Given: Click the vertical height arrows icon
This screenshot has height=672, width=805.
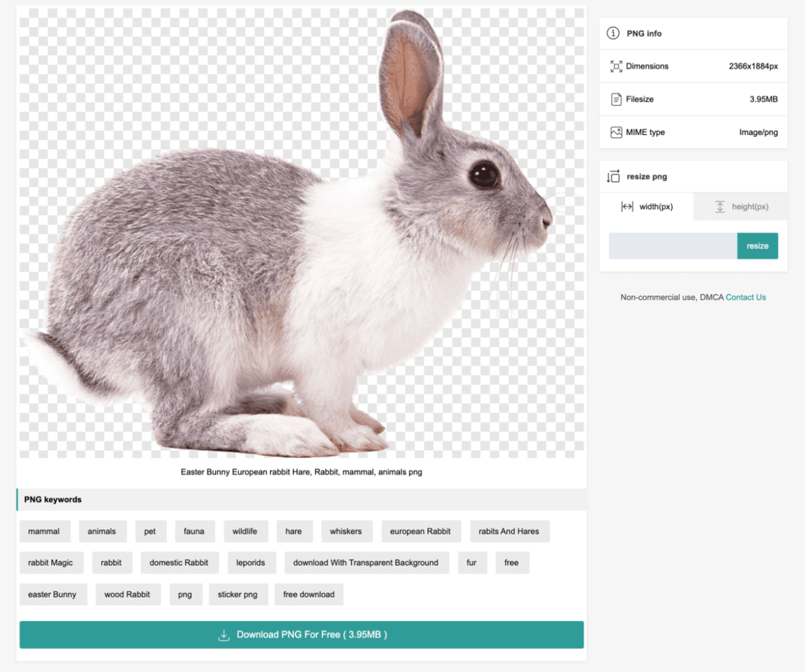Looking at the screenshot, I should coord(720,206).
